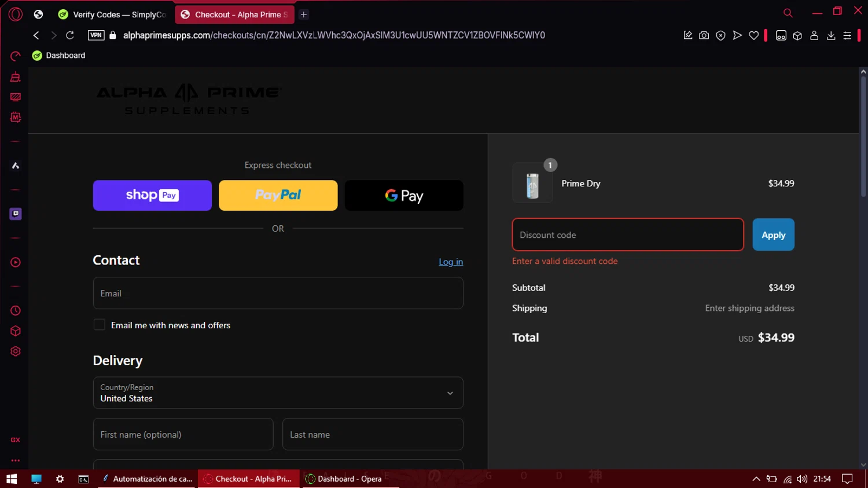
Task: Click the search tabs magnifier icon
Action: (x=788, y=13)
